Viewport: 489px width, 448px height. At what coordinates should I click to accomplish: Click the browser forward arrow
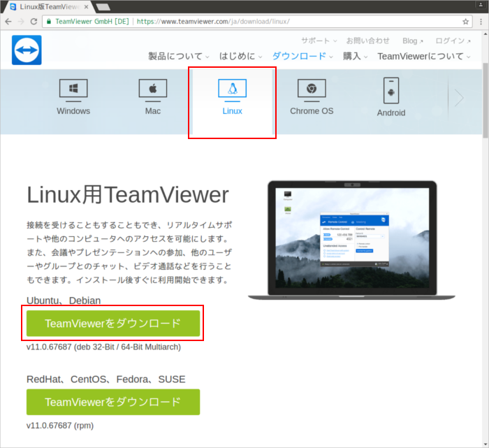click(x=21, y=22)
